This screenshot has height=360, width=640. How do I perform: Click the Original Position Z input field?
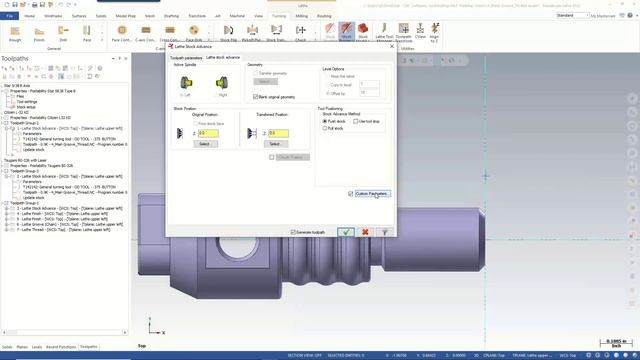coord(208,133)
